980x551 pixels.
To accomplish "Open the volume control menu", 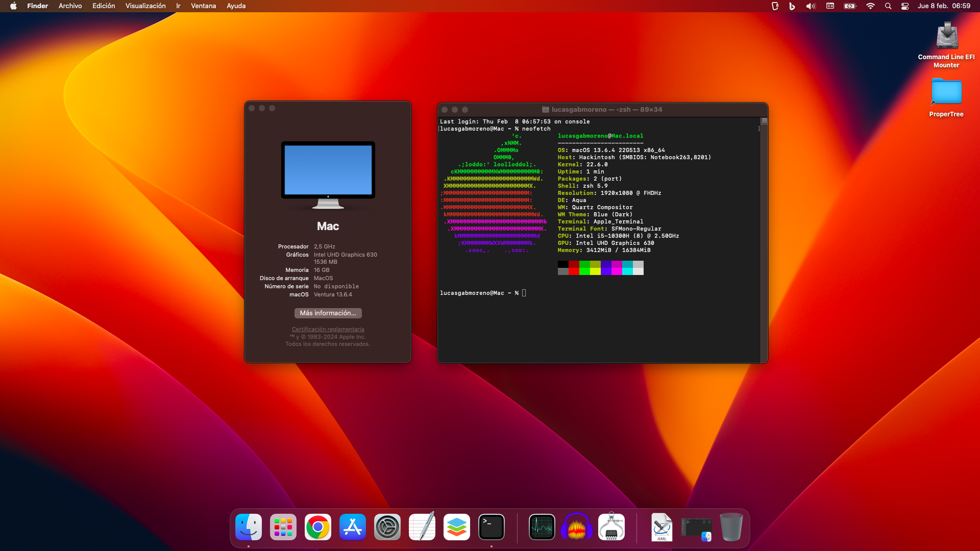I will coord(811,6).
